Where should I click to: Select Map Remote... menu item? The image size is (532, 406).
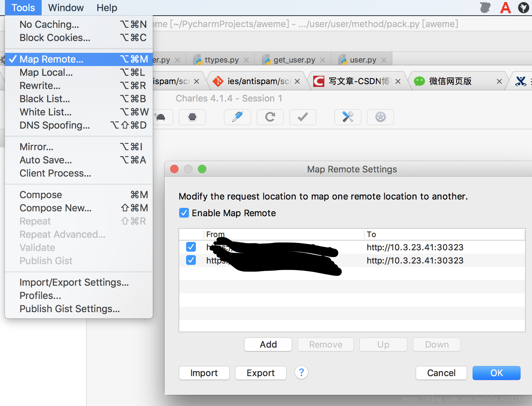coord(79,59)
